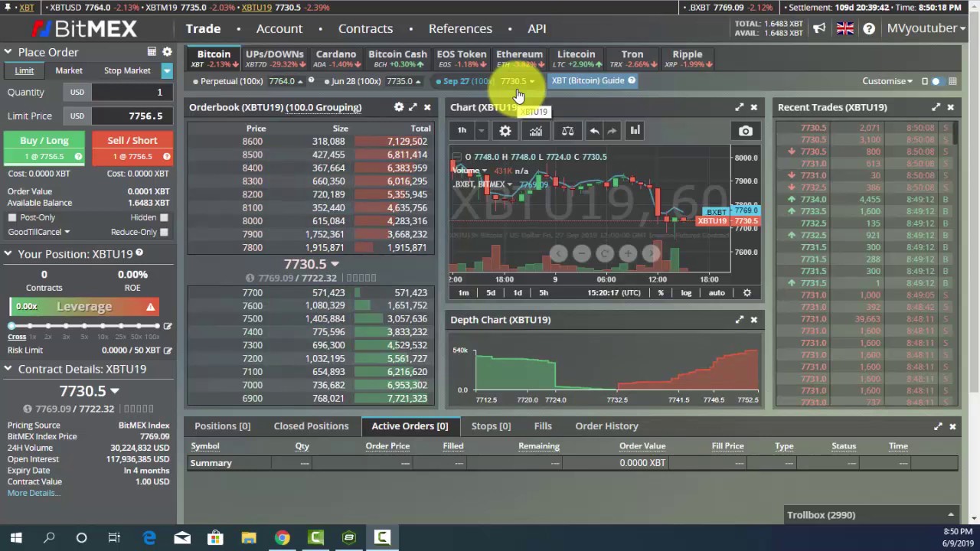Open File Explorer from taskbar

[249, 537]
